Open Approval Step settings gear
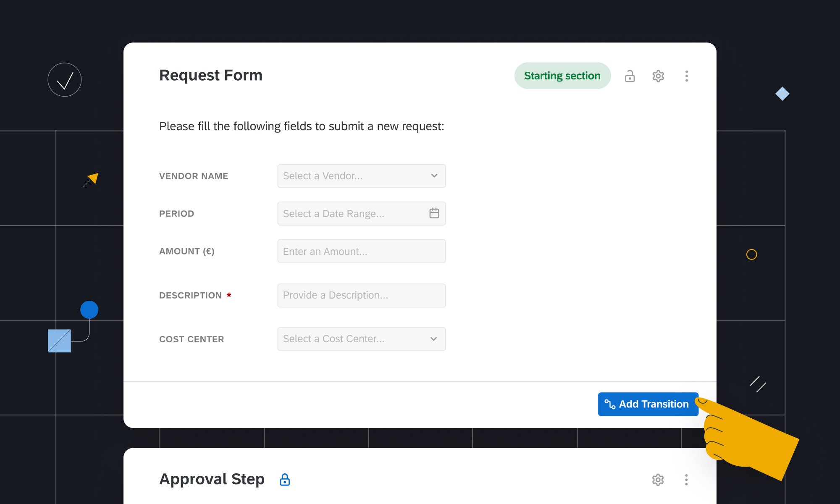 [x=658, y=480]
